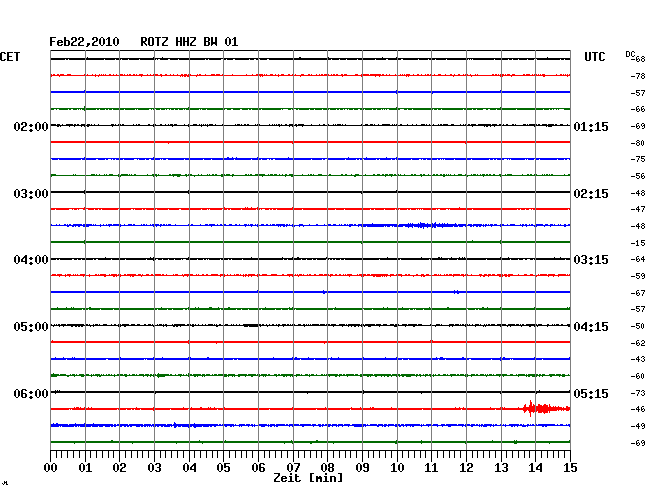Select the DC value -50
The width and height of the screenshot is (650, 494).
(638, 327)
